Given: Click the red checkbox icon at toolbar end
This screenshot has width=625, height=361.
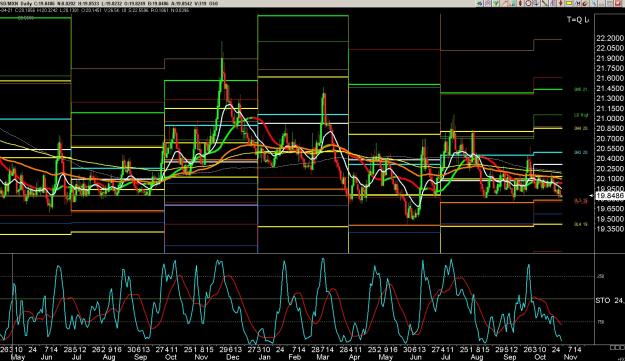Looking at the screenshot, I should [618, 3].
